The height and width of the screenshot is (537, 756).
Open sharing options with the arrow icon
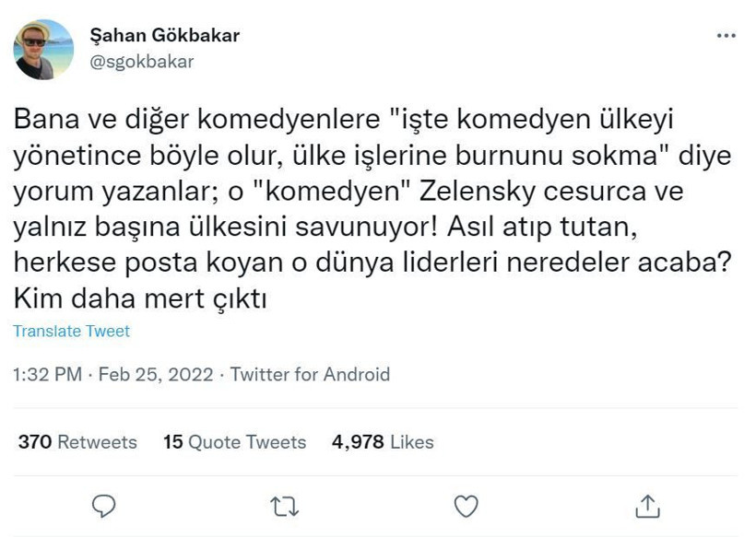coord(648,505)
